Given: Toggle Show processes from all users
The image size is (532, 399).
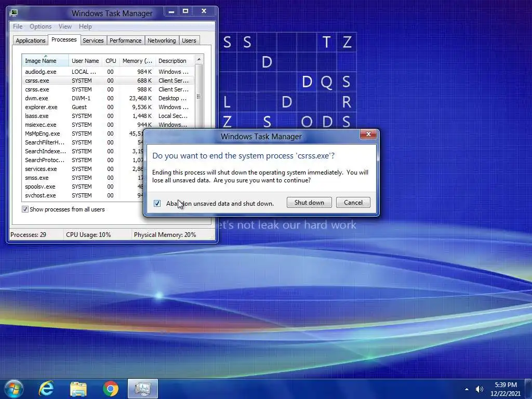Looking at the screenshot, I should (25, 209).
